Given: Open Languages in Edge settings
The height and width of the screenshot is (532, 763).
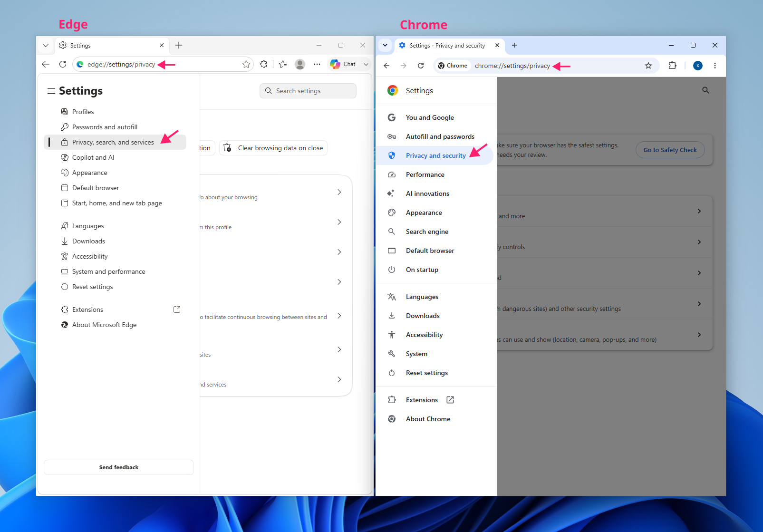Looking at the screenshot, I should coord(115,226).
